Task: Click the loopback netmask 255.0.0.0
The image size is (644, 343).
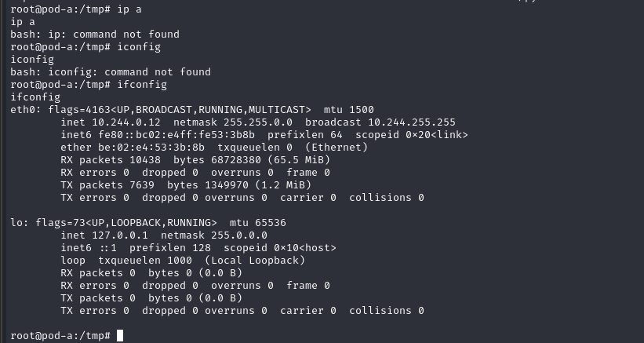Action: pos(239,235)
